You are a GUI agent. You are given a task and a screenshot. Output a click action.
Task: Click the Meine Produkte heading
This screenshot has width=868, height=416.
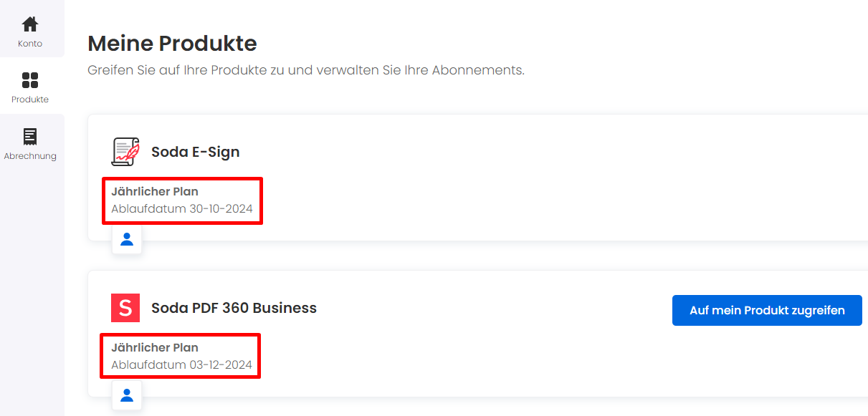tap(172, 43)
